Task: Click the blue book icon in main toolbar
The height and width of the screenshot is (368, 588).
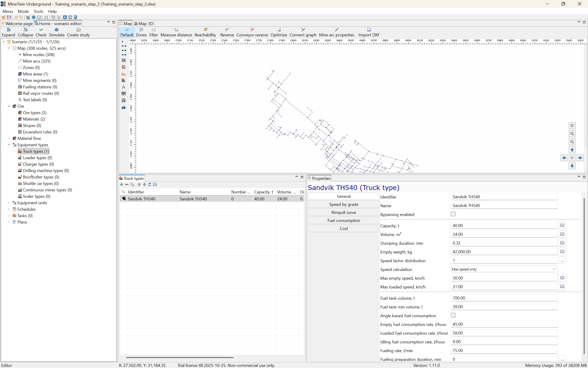Action: click(76, 17)
